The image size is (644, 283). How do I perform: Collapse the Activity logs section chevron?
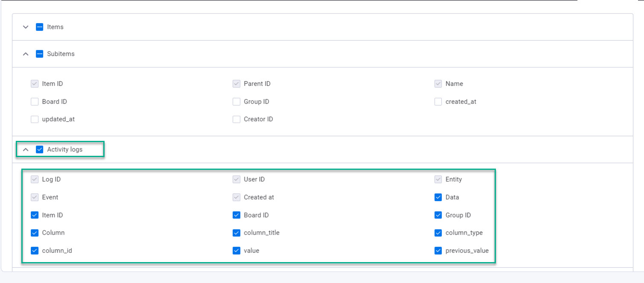(26, 150)
